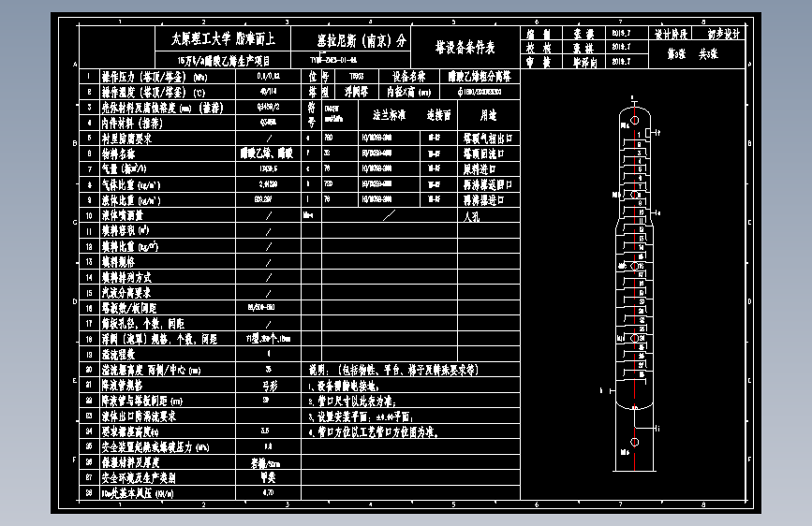Click row 26 label '保温材料及厚度'
Screen dimensions: 812x526
click(130, 462)
